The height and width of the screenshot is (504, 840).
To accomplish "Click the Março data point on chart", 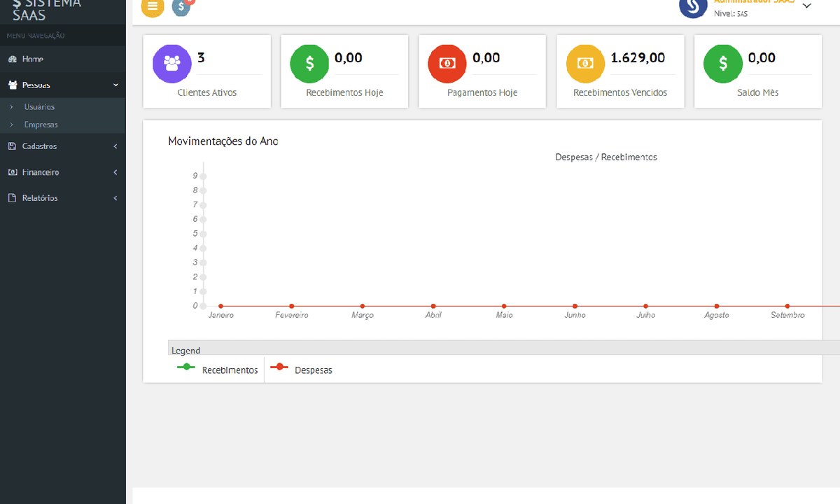I will pyautogui.click(x=363, y=306).
